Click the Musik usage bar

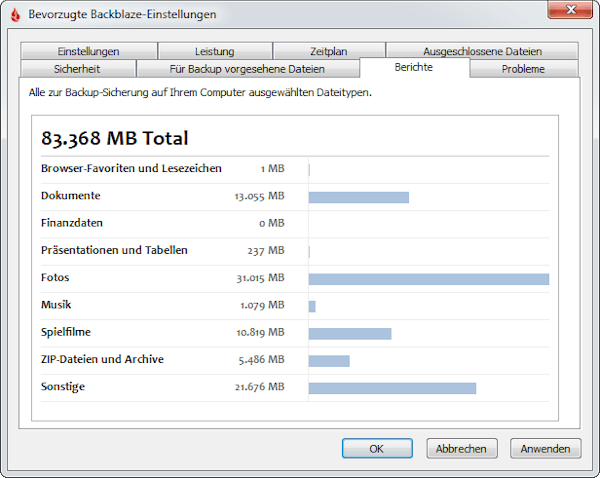(x=312, y=307)
